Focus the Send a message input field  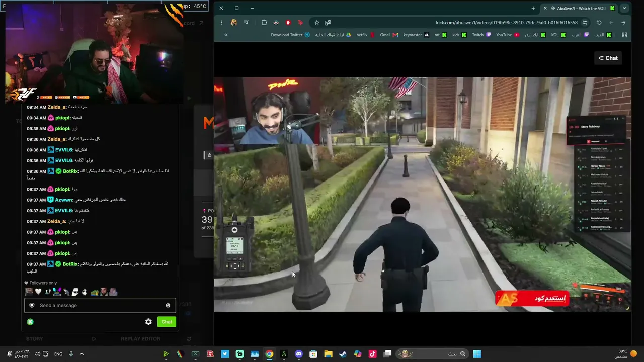tap(100, 305)
